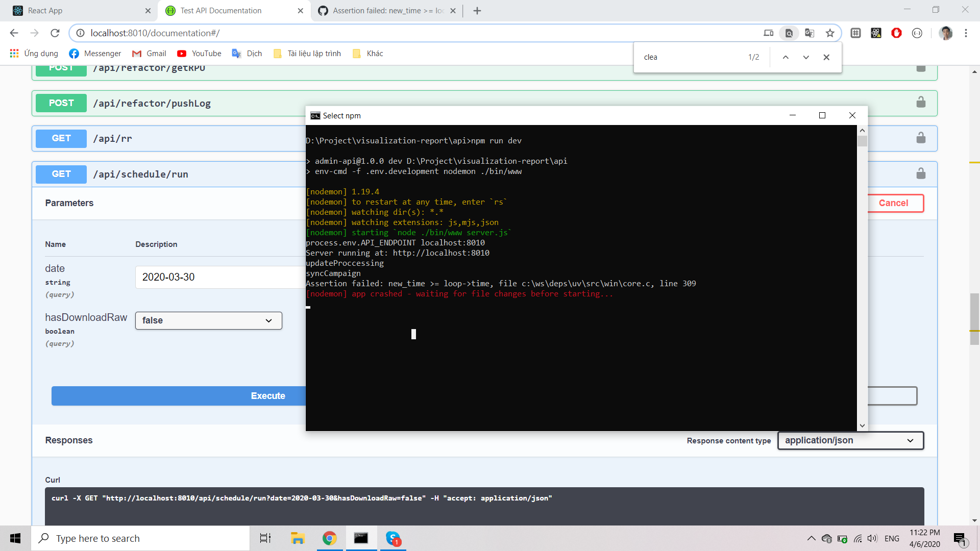Open Response content type application/json dropdown
This screenshot has width=980, height=551.
pyautogui.click(x=850, y=441)
